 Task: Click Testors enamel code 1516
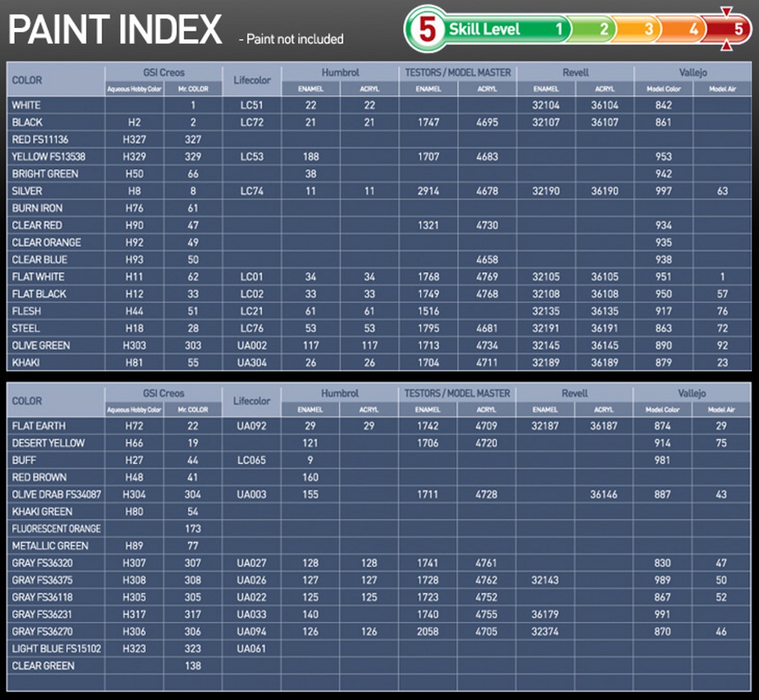[x=428, y=311]
